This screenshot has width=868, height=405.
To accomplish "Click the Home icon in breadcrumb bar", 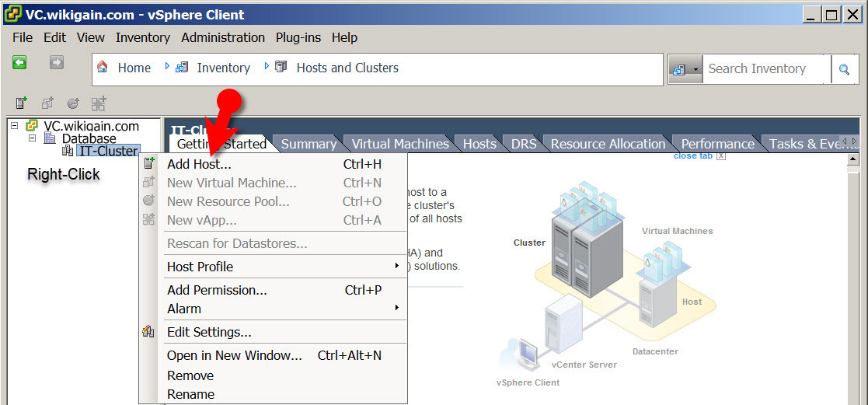I will point(103,67).
